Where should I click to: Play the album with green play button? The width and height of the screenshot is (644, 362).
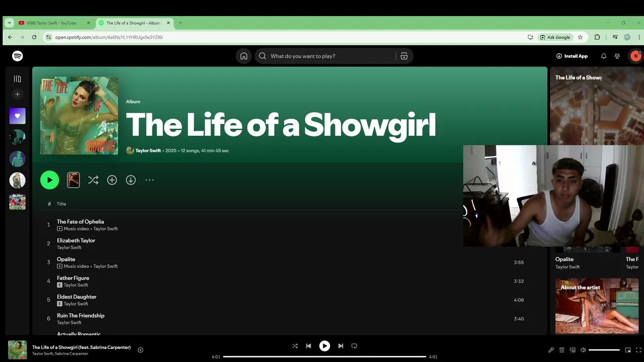[x=49, y=180]
